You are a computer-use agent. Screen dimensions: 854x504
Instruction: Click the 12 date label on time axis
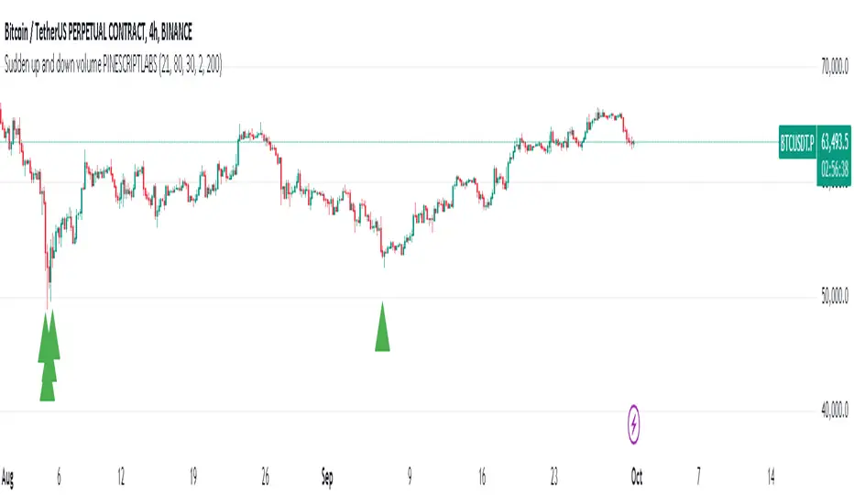[x=121, y=477]
